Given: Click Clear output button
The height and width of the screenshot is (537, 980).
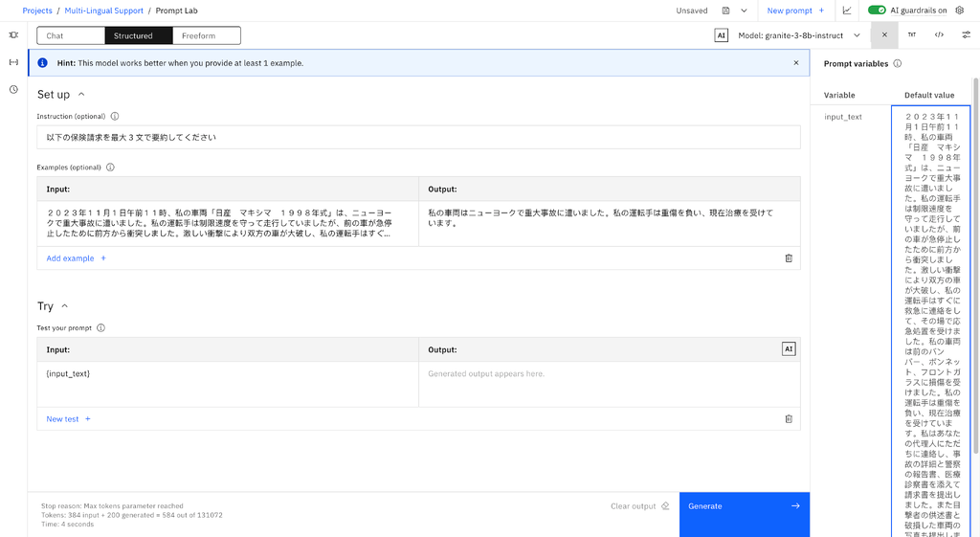Looking at the screenshot, I should 639,506.
